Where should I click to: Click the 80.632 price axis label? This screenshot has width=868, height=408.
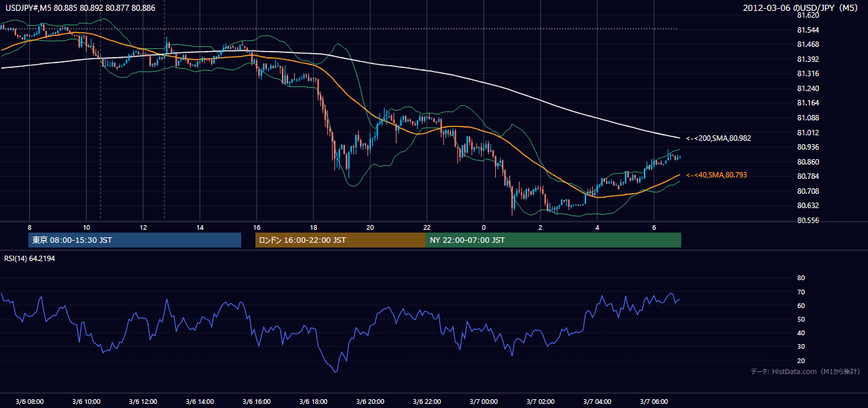807,205
